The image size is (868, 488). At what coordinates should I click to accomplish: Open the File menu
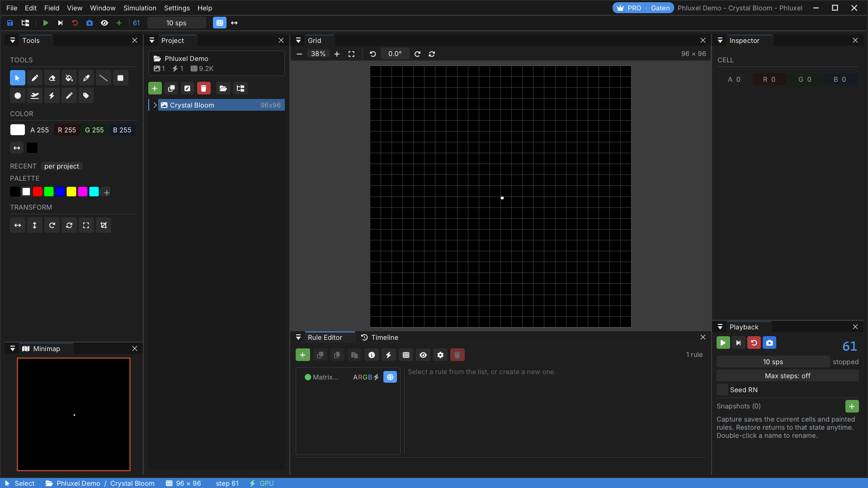pyautogui.click(x=12, y=8)
